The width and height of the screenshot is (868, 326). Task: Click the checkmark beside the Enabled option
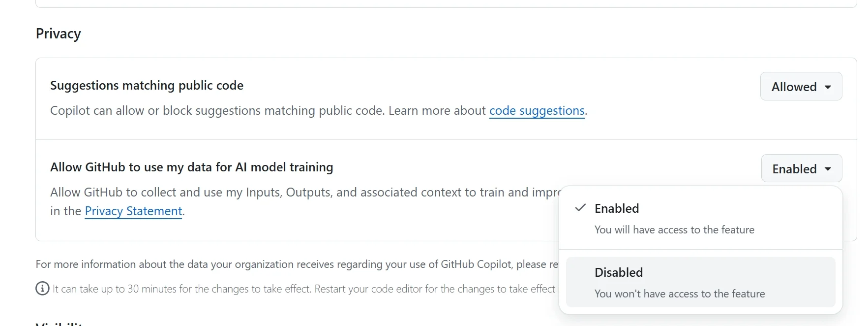coord(580,208)
